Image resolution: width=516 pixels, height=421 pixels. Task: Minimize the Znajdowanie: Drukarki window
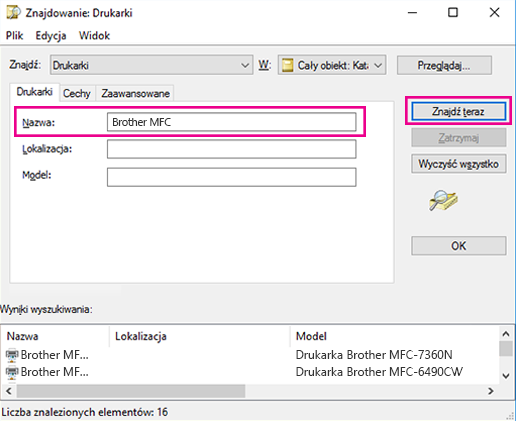(412, 13)
